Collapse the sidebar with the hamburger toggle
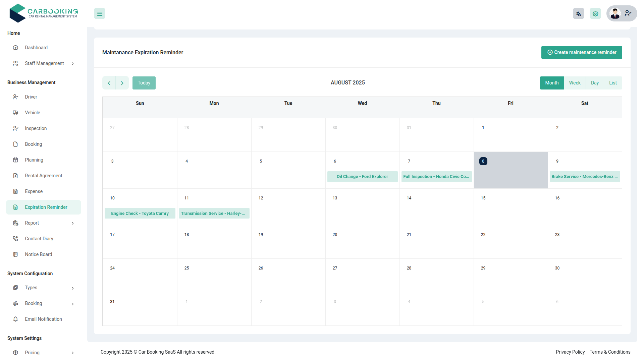The image size is (644, 362). [99, 13]
